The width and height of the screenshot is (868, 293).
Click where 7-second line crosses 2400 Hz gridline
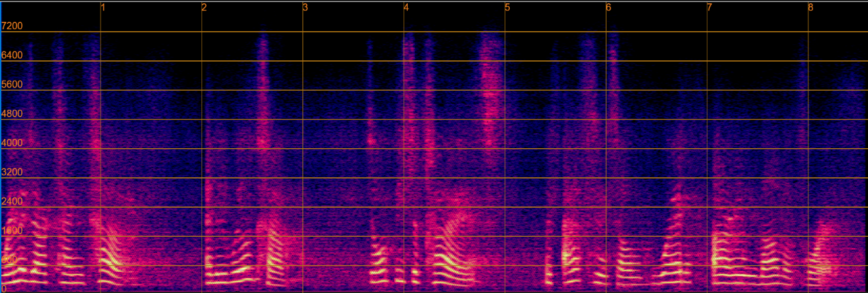coord(707,208)
